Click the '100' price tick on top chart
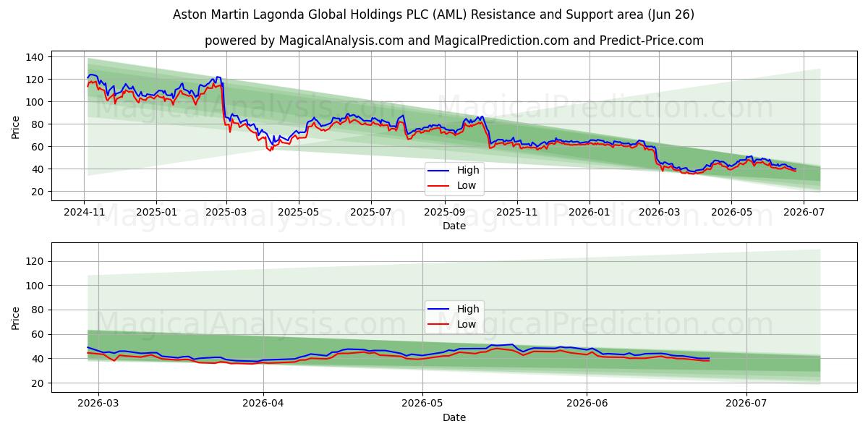The width and height of the screenshot is (868, 434). (x=36, y=102)
